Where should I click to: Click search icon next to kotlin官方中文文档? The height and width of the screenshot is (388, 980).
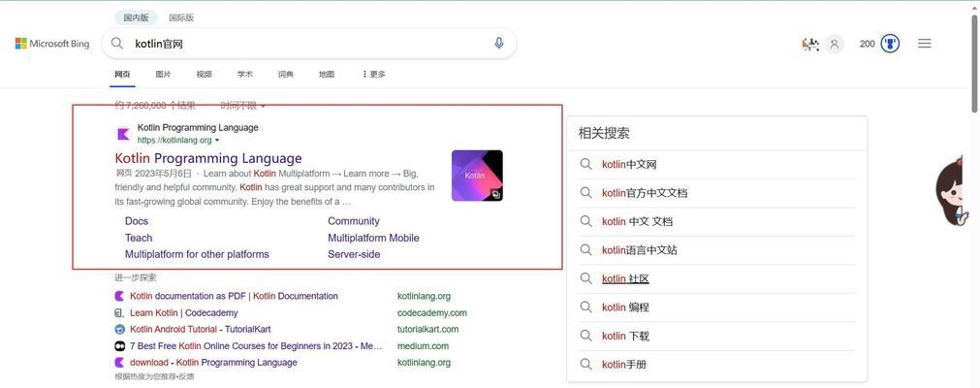pos(585,193)
